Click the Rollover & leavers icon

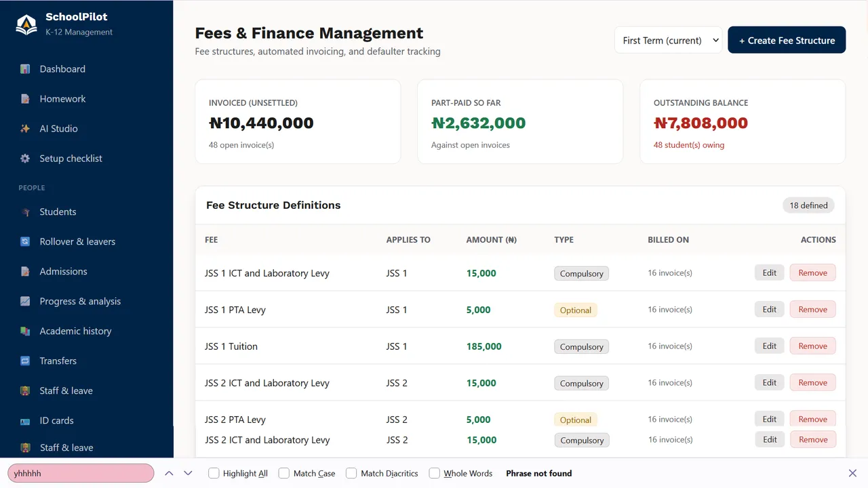pyautogui.click(x=25, y=242)
